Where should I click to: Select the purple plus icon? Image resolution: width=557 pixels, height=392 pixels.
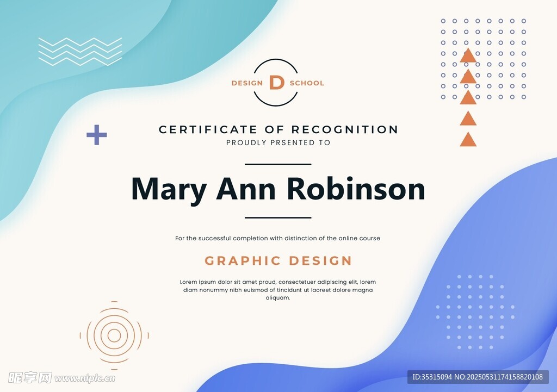[x=97, y=135]
